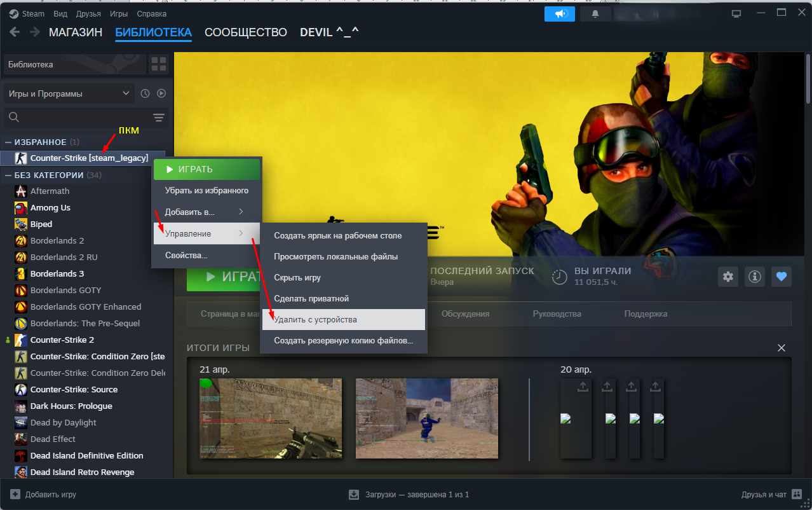
Task: Click the downloads tray icon
Action: click(x=354, y=494)
